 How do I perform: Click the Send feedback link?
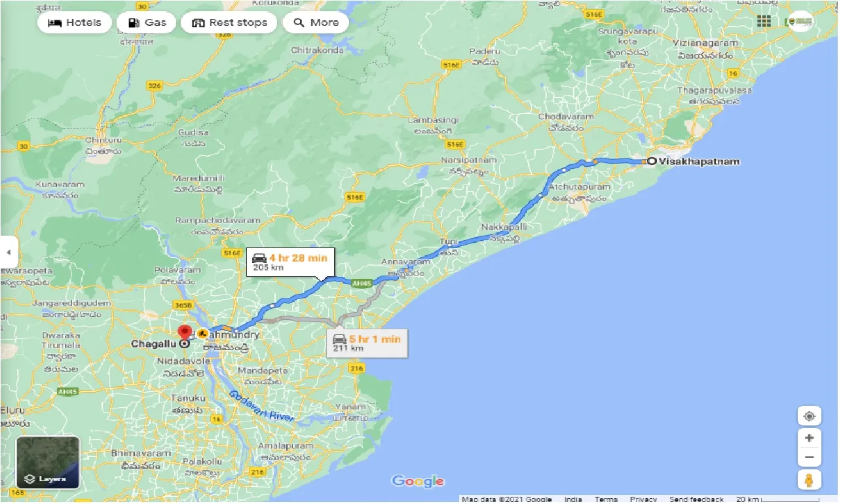click(696, 499)
